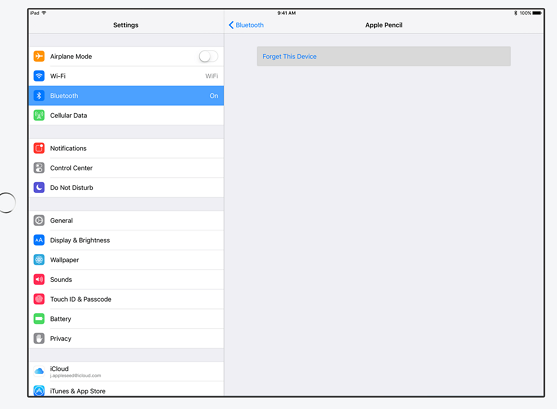Image resolution: width=557 pixels, height=409 pixels.
Task: Tap the Display & Brightness icon
Action: pos(39,240)
